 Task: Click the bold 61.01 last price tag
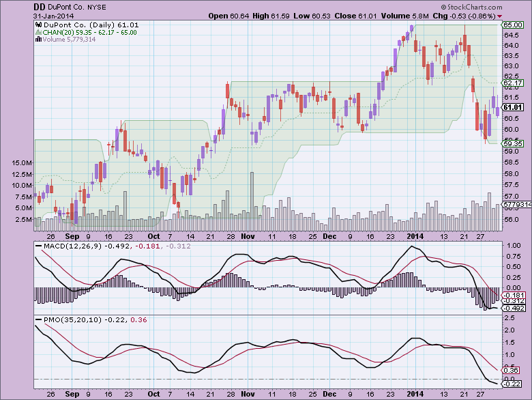pyautogui.click(x=513, y=107)
